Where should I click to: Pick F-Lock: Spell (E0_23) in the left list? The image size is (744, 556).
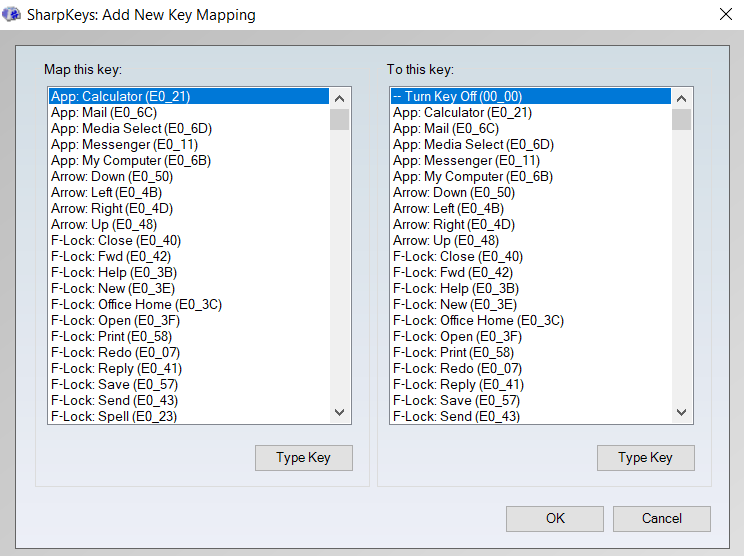pyautogui.click(x=114, y=417)
